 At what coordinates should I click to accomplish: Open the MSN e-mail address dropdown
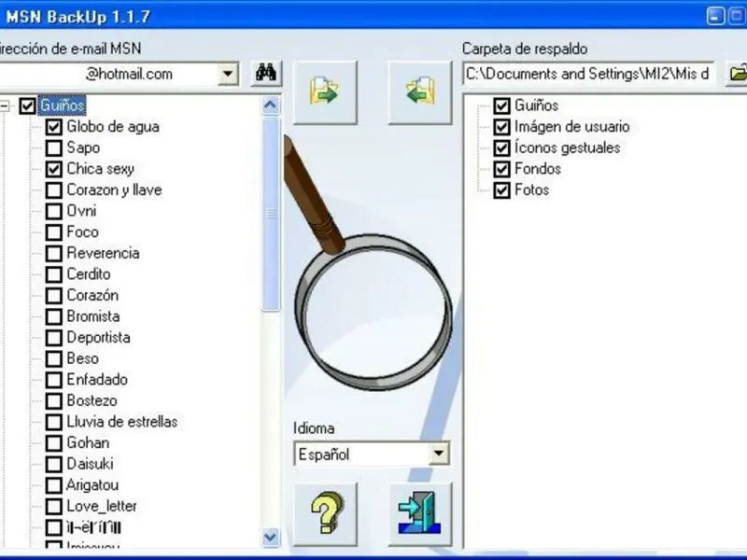click(228, 74)
